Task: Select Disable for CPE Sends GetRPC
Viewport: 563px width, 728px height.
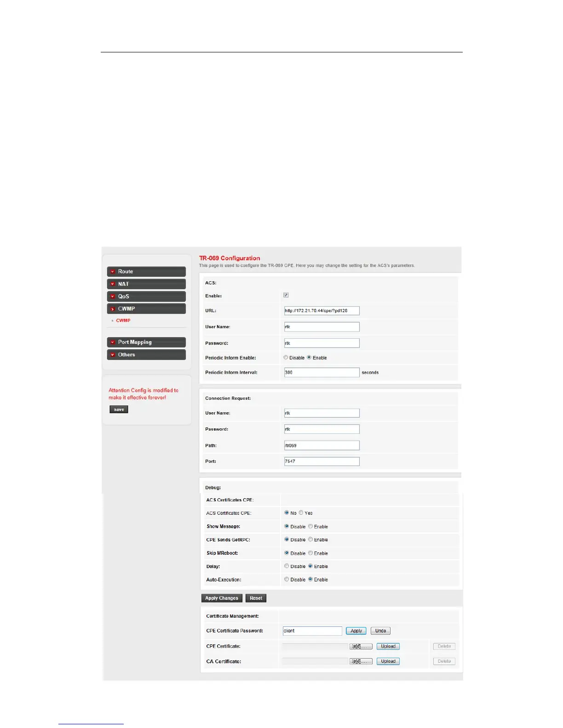Action: 287,540
